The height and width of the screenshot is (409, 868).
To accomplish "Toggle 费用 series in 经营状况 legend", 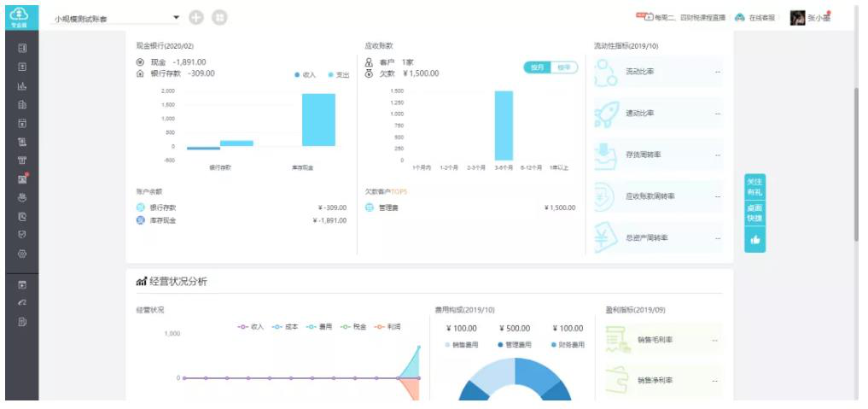I will pos(319,327).
